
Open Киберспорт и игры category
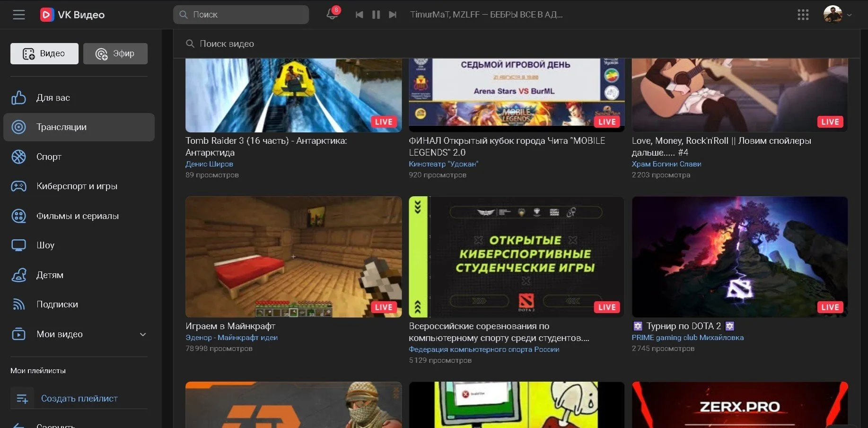tap(79, 186)
